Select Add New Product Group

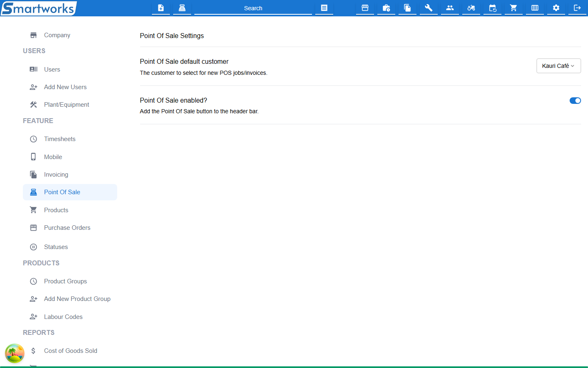click(70, 299)
